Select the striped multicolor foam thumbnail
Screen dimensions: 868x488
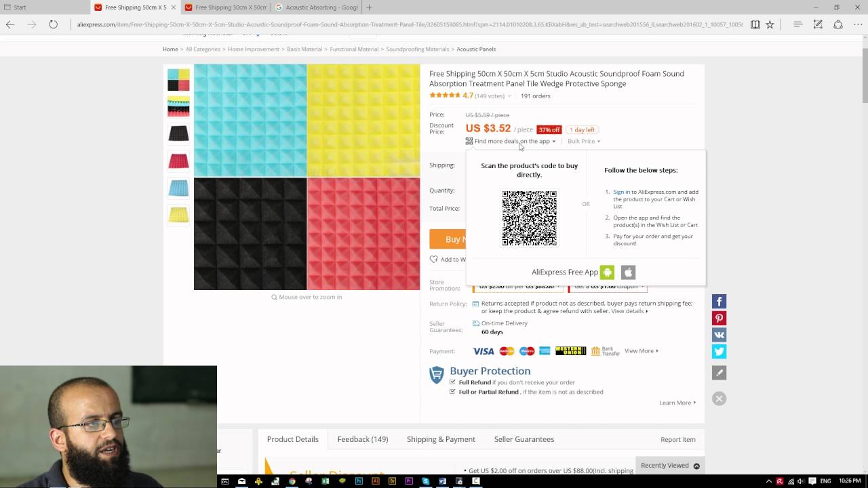pos(178,106)
